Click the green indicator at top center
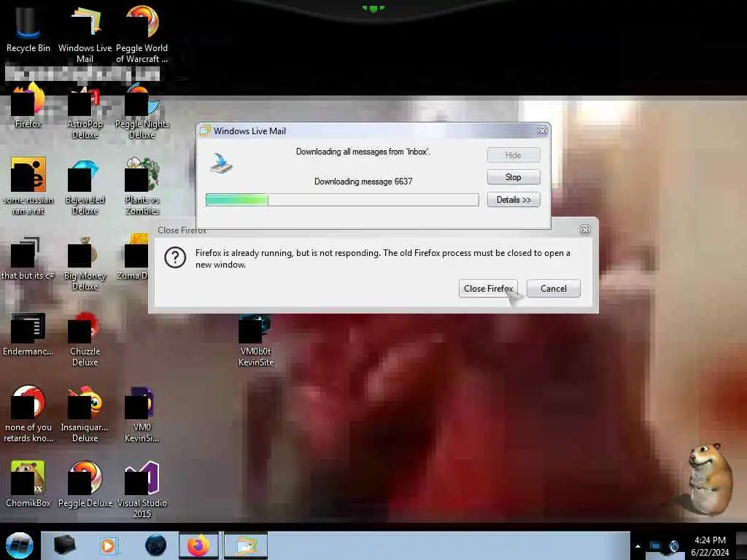 (373, 9)
